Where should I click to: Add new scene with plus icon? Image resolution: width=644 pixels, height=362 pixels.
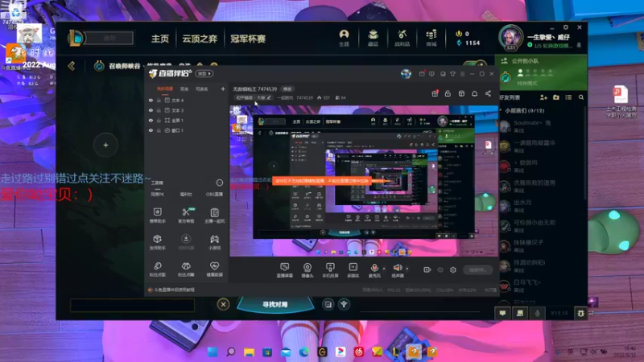click(223, 88)
